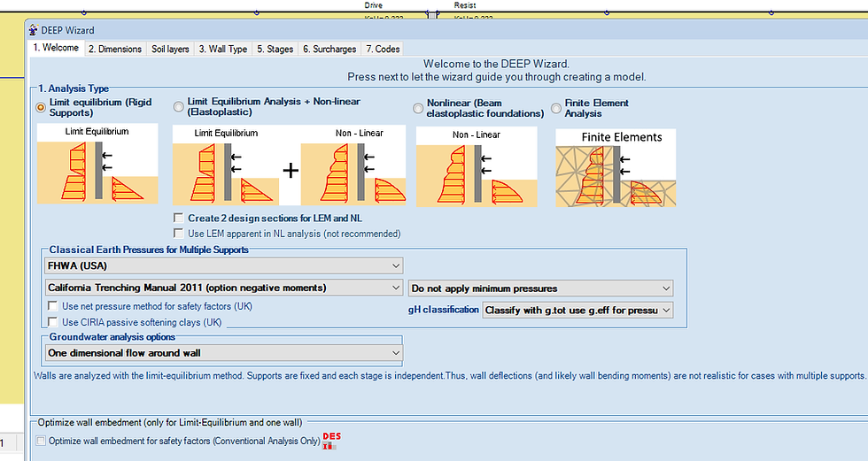This screenshot has width=868, height=461.
Task: Toggle Optimize wall embedment for safety factors checkbox
Action: [x=41, y=441]
